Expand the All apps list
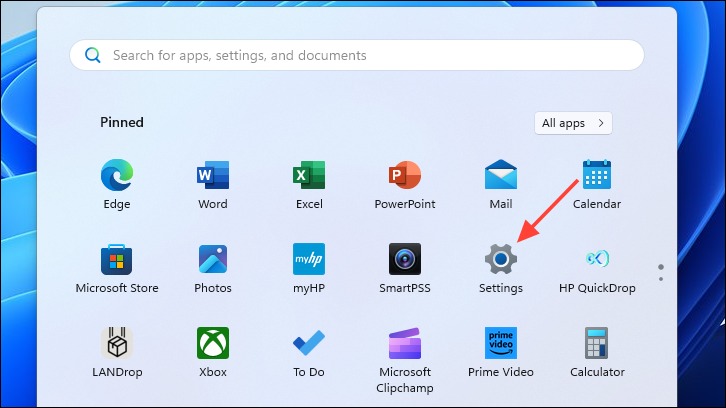Image resolution: width=726 pixels, height=408 pixels. pos(573,123)
